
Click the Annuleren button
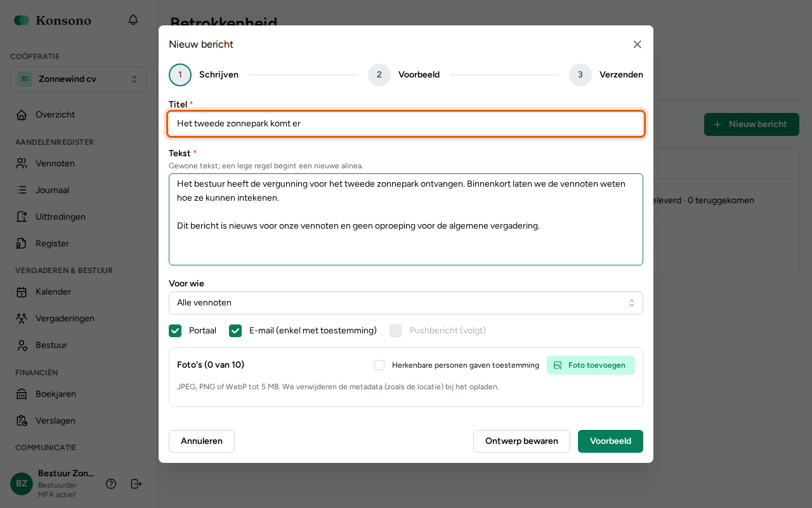tap(202, 441)
